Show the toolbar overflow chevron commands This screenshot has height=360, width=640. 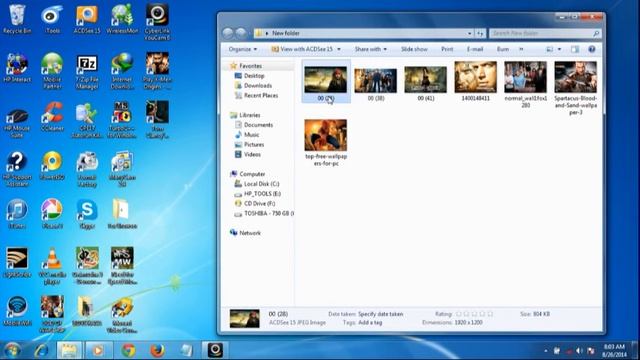521,49
